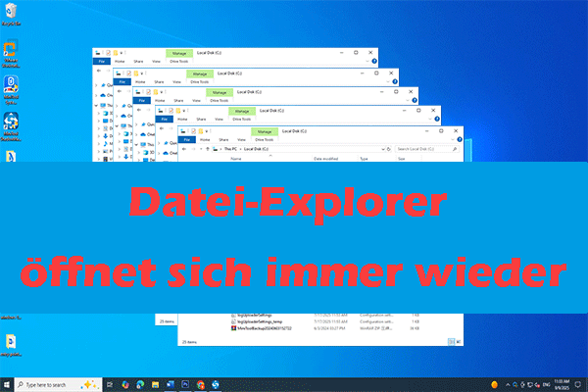
Task: Click the green Manage tab in the frontmost Explorer window
Action: tap(265, 131)
